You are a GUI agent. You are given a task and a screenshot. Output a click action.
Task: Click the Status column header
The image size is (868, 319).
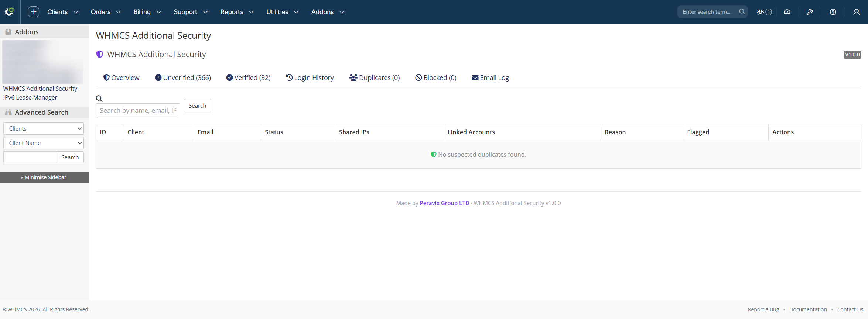point(298,132)
